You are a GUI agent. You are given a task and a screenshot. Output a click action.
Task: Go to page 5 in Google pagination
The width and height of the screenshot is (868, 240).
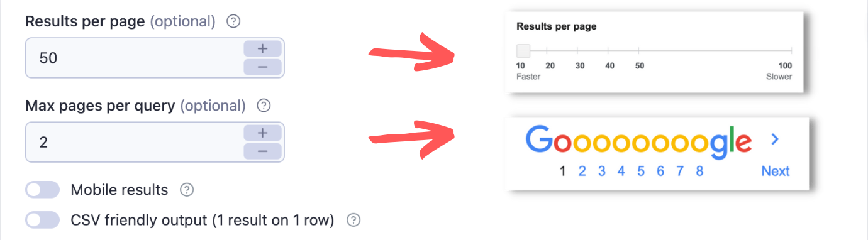click(641, 171)
